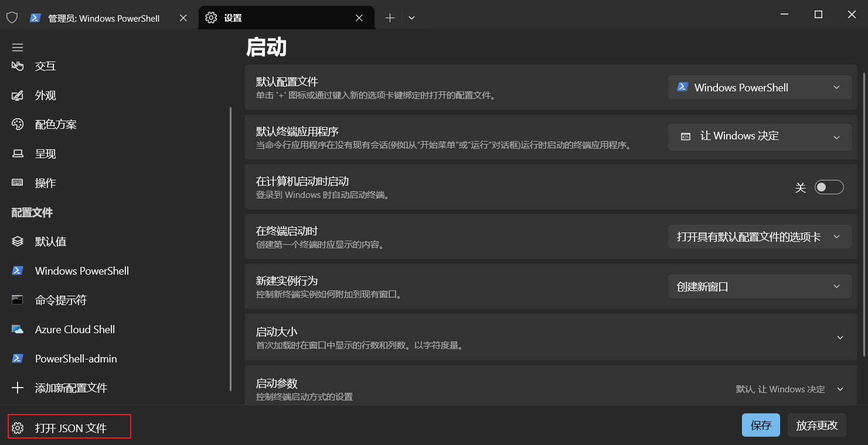Open the 默认终端应用程序 dropdown
The width and height of the screenshot is (868, 445).
pos(760,136)
